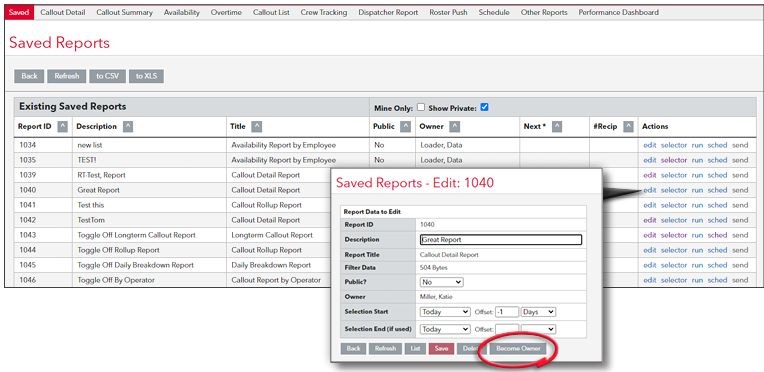Open the Roster Push tab

pyautogui.click(x=448, y=13)
